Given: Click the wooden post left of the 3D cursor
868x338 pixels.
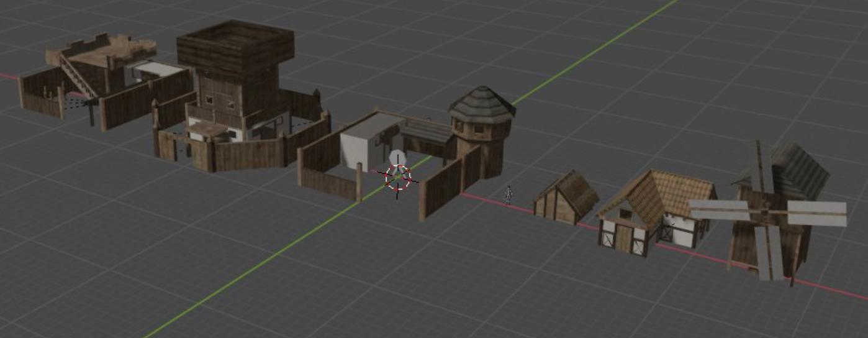Looking at the screenshot, I should click(359, 182).
